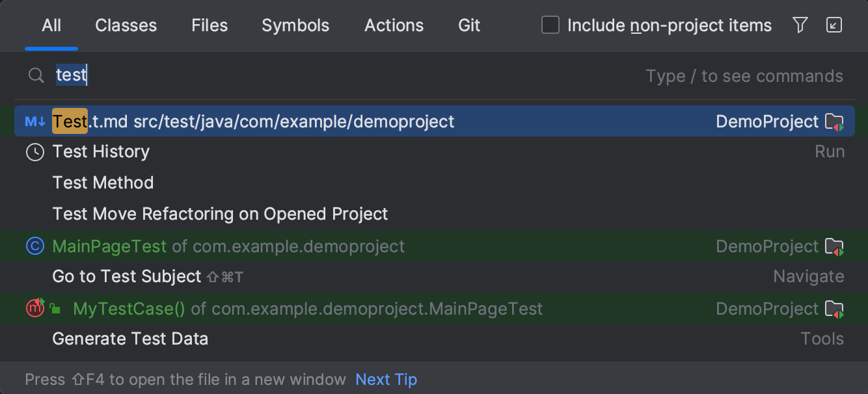The width and height of the screenshot is (868, 394).
Task: Select Test Move Refactoring on Opened Project
Action: point(220,214)
